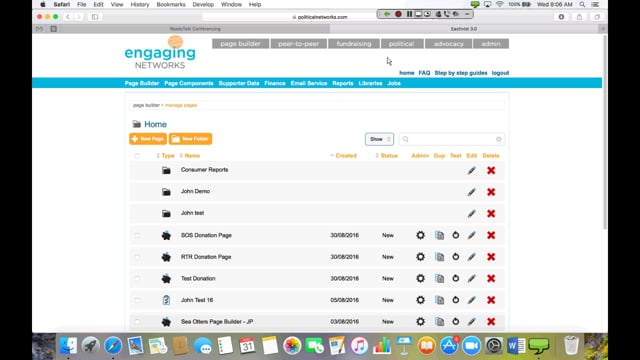This screenshot has height=360, width=640.
Task: Edit the John test folder
Action: [471, 213]
